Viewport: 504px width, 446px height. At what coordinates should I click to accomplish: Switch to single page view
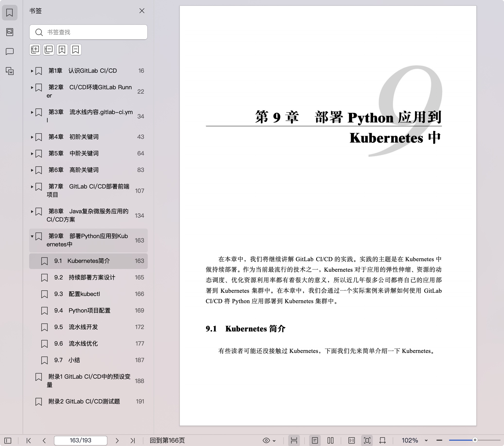[x=315, y=441]
